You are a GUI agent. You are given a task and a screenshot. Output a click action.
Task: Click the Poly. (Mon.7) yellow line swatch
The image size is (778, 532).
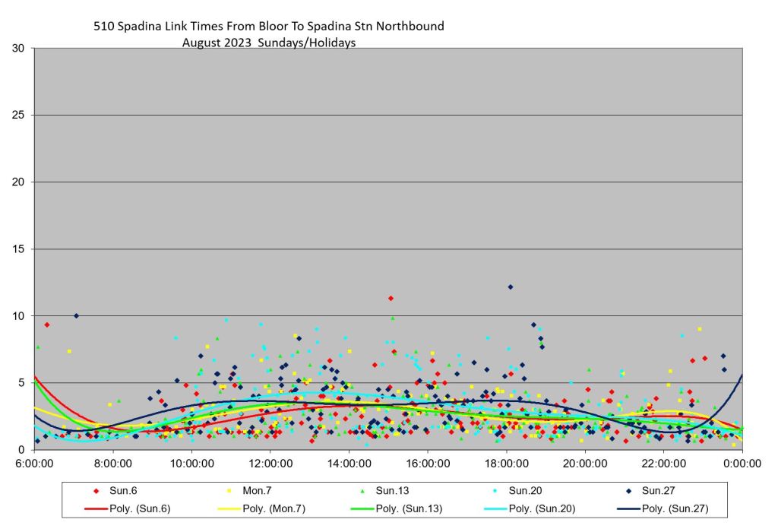coord(229,508)
